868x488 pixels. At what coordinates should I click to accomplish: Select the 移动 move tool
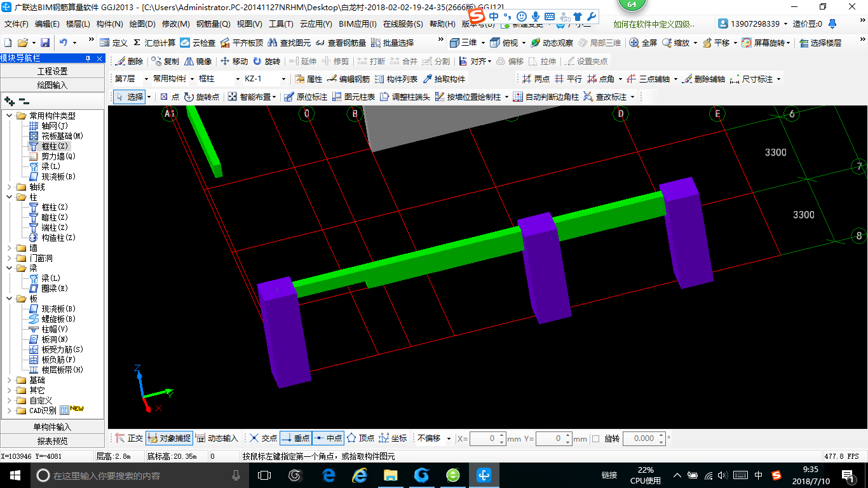[234, 61]
